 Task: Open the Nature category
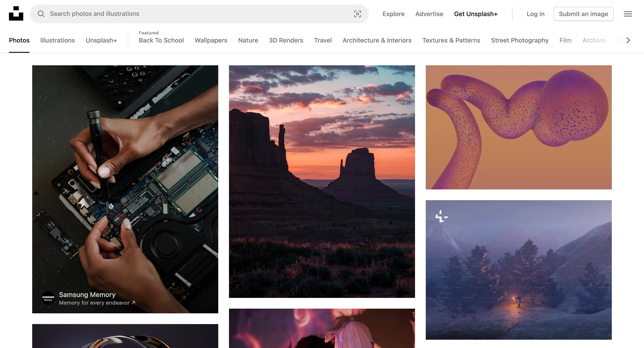coord(248,40)
